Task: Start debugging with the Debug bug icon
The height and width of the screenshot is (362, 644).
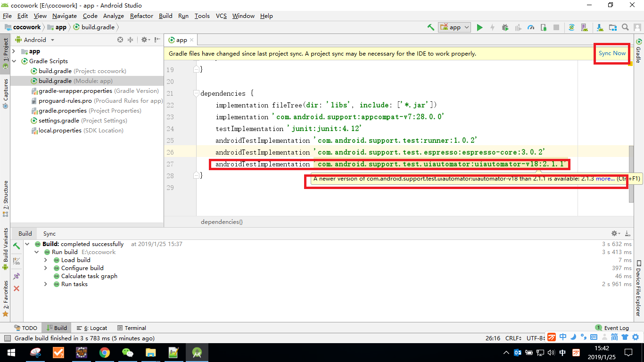Action: [x=505, y=27]
